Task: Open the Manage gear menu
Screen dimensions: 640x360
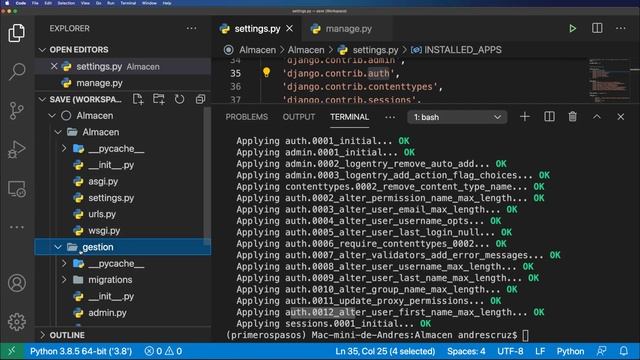Action: 17,322
